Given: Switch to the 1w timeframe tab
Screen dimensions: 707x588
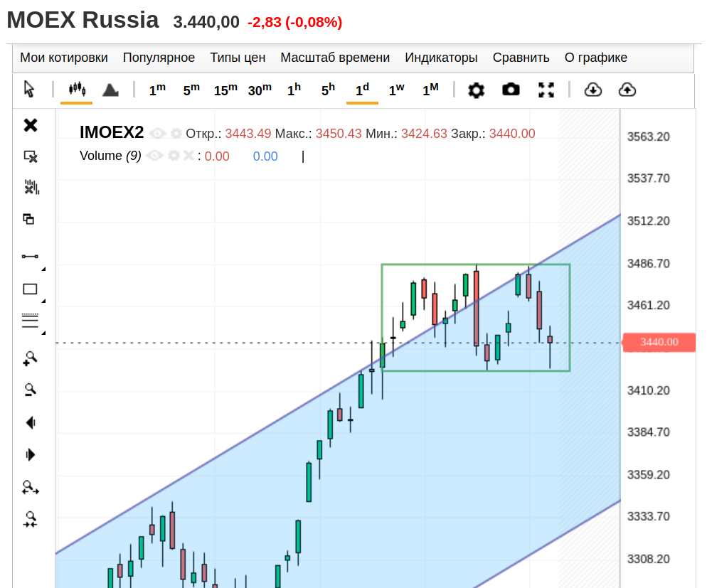Looking at the screenshot, I should [397, 90].
